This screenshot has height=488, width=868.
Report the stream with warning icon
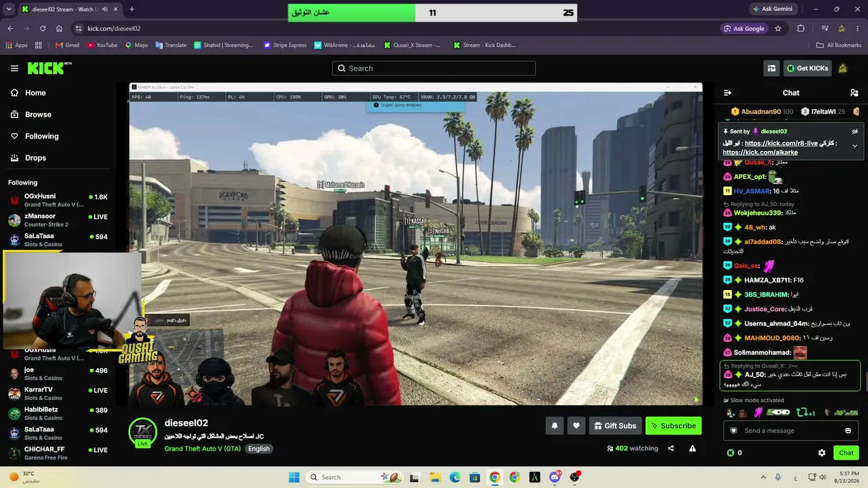click(x=692, y=448)
